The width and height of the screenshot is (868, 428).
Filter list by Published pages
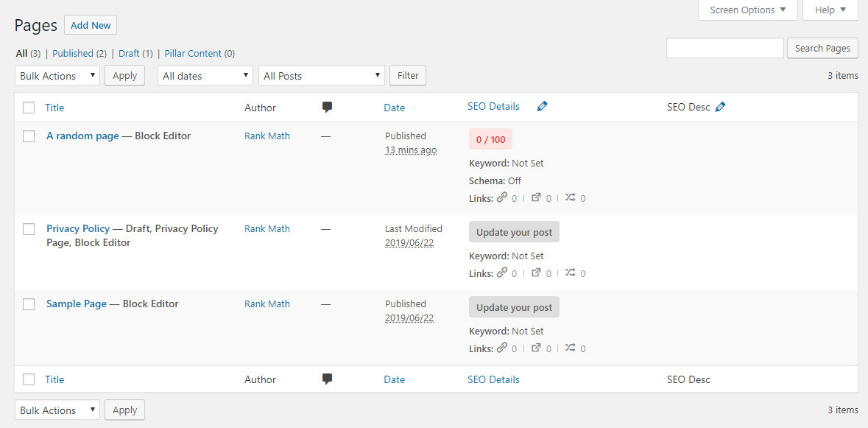[73, 54]
